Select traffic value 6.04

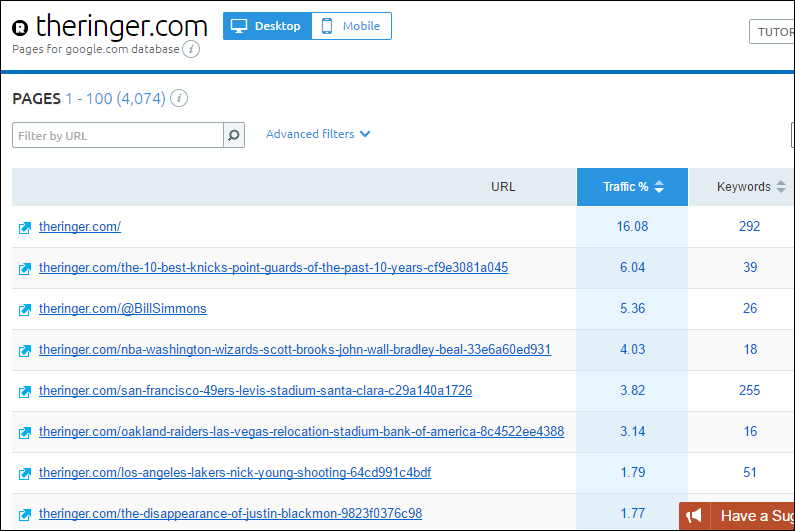coord(632,268)
